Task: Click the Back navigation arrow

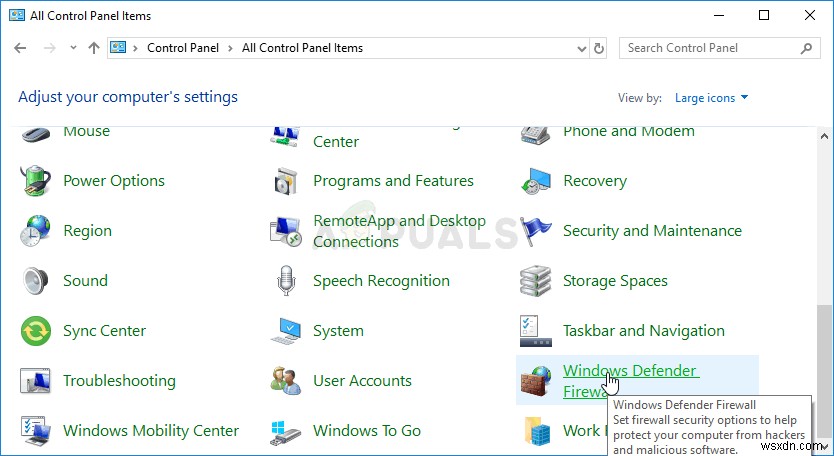Action: coord(21,48)
